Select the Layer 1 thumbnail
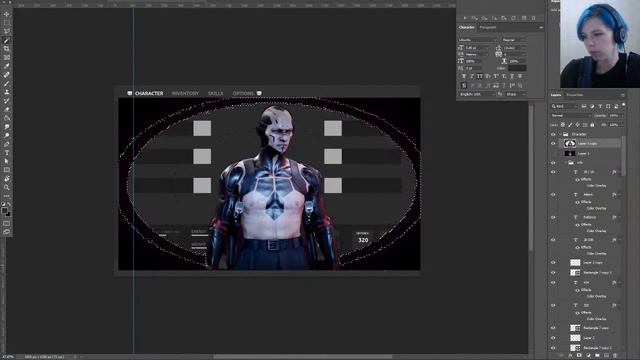This screenshot has height=360, width=640. [569, 153]
